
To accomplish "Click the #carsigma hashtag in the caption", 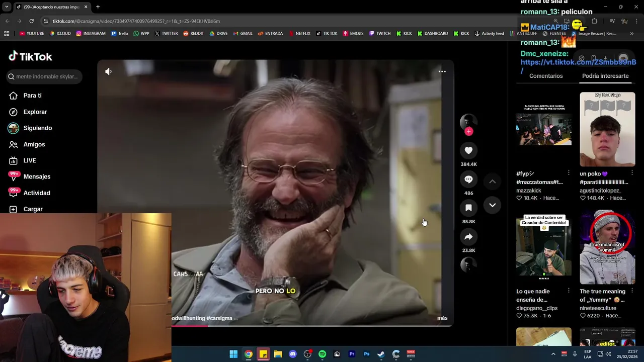I will pyautogui.click(x=219, y=318).
